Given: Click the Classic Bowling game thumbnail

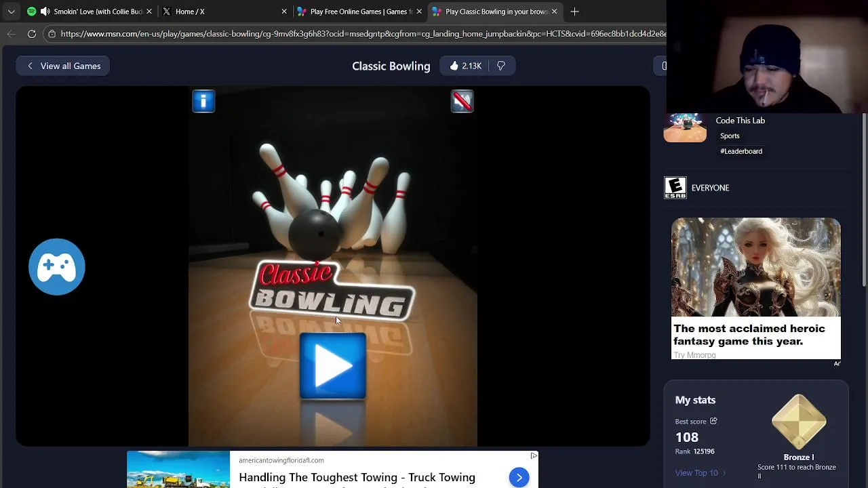Looking at the screenshot, I should 685,128.
